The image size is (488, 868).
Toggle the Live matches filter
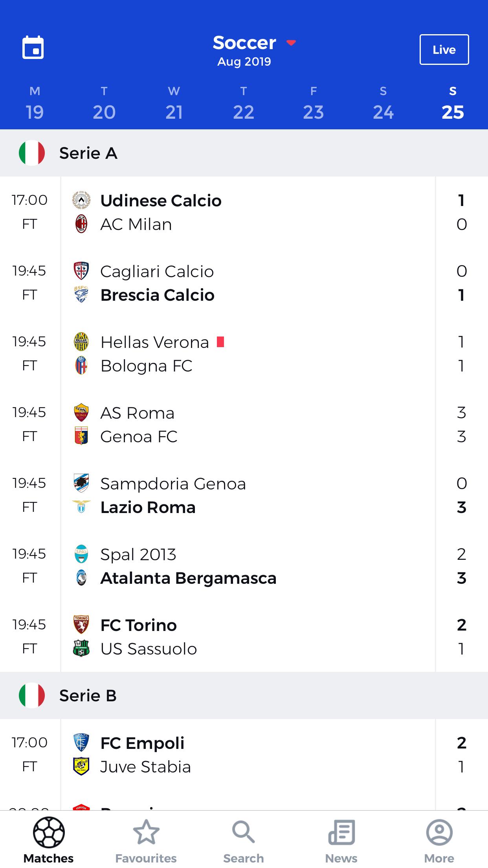444,50
